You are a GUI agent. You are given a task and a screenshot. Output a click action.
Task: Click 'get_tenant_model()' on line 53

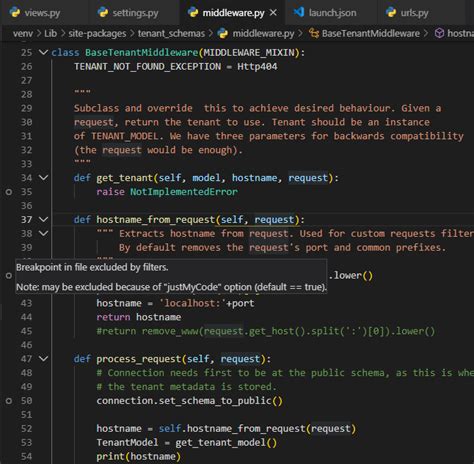(x=226, y=443)
